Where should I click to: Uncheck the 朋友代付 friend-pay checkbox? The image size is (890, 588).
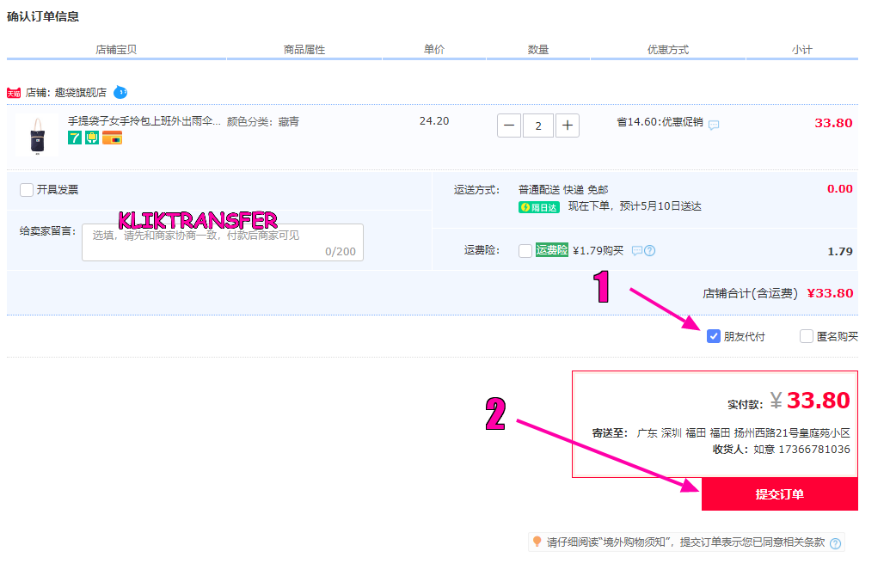click(x=713, y=336)
